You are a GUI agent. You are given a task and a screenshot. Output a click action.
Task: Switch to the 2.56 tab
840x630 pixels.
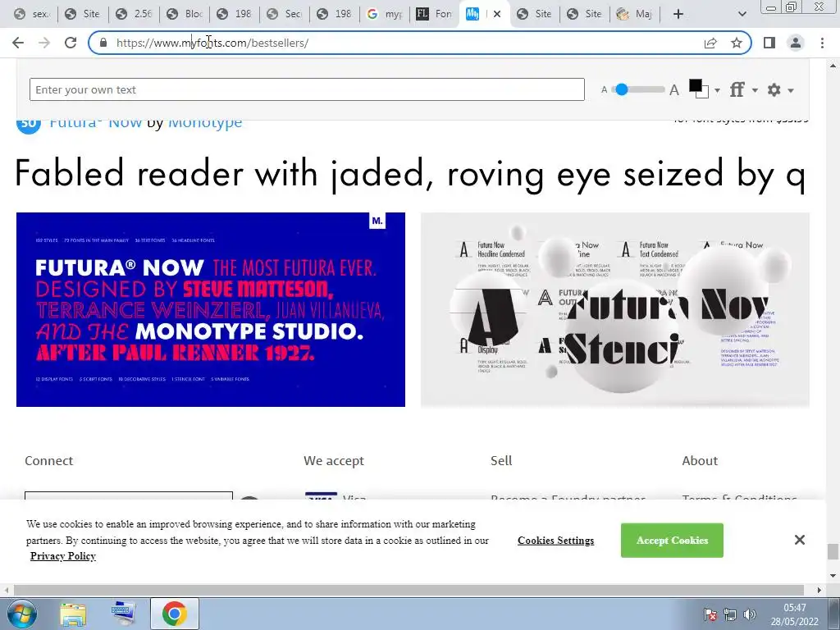pyautogui.click(x=134, y=14)
